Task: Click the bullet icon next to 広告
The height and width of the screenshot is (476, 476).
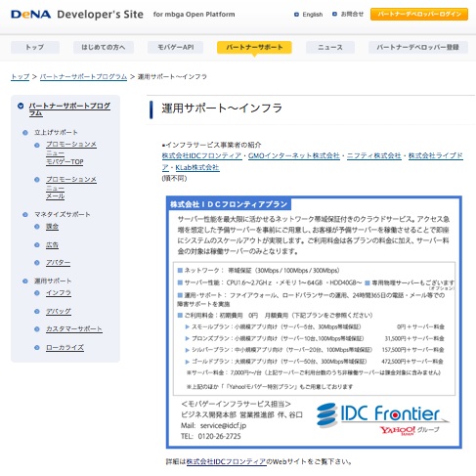Action: pyautogui.click(x=37, y=245)
